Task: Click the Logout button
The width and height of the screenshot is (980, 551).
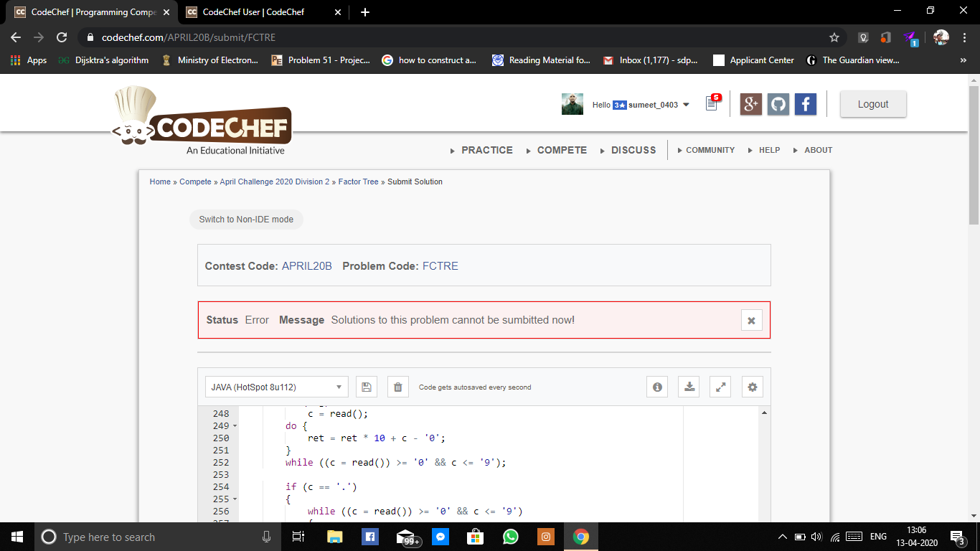Action: [x=873, y=104]
